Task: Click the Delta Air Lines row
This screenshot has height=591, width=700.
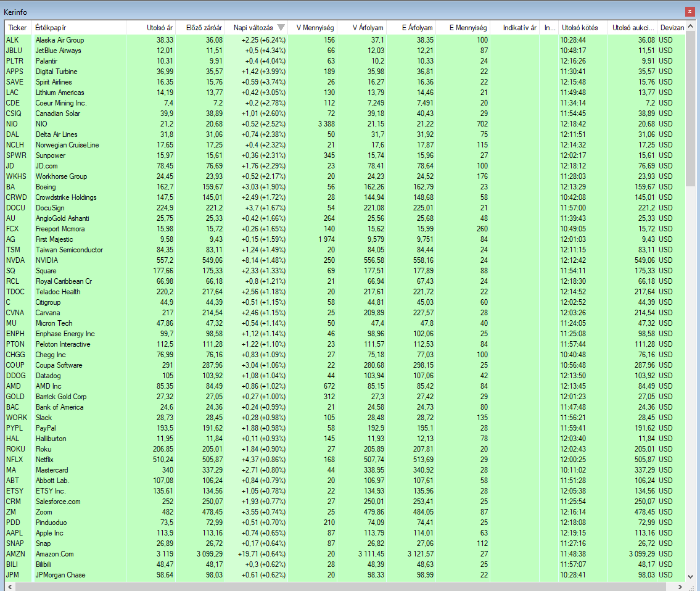Action: pyautogui.click(x=345, y=134)
